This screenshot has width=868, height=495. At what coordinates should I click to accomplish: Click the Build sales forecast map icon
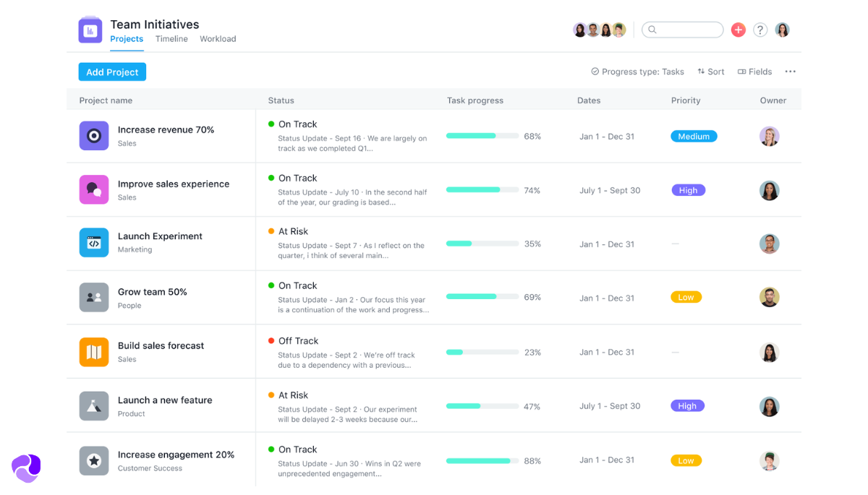click(94, 352)
